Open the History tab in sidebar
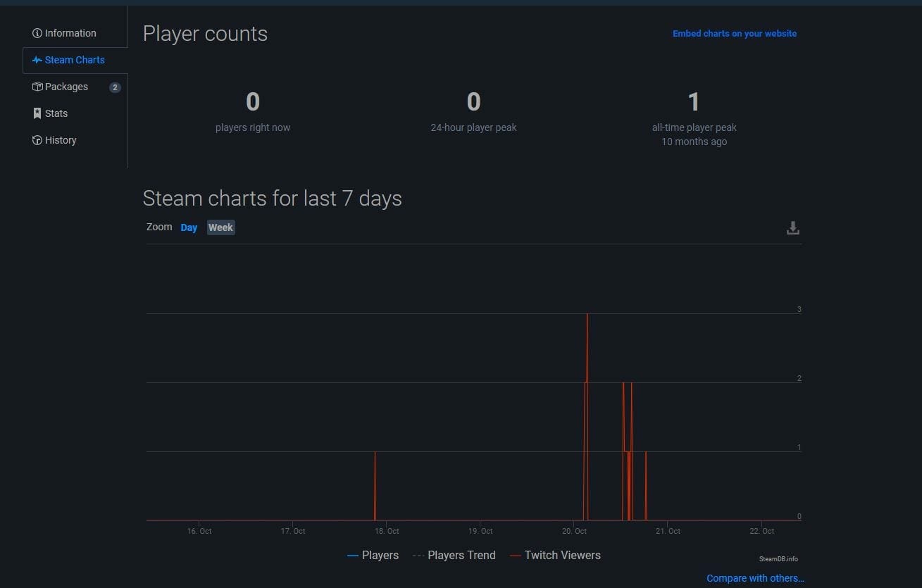This screenshot has height=588, width=922. (61, 140)
